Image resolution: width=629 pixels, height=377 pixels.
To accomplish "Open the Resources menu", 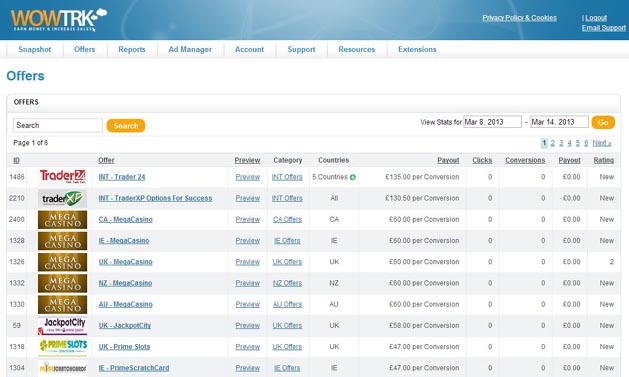I will click(357, 49).
